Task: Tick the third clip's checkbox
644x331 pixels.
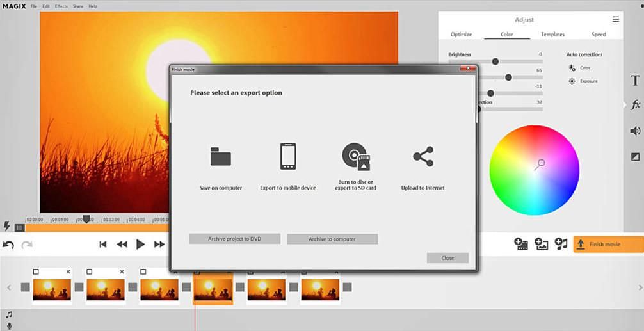Action: click(x=143, y=272)
